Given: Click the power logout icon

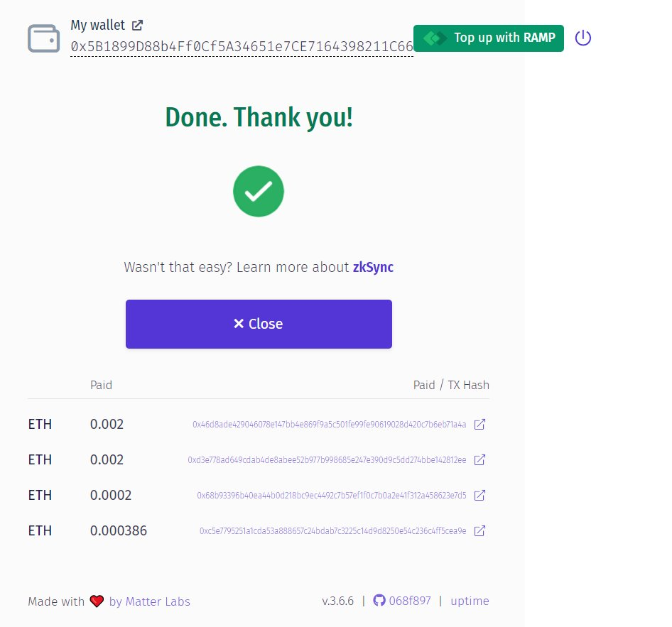Looking at the screenshot, I should pyautogui.click(x=582, y=38).
